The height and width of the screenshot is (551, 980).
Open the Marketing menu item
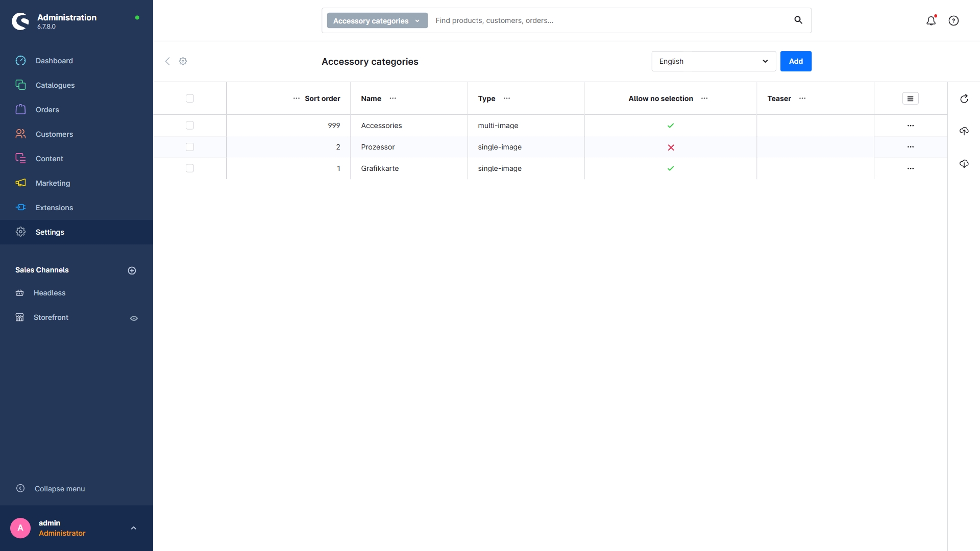[53, 183]
